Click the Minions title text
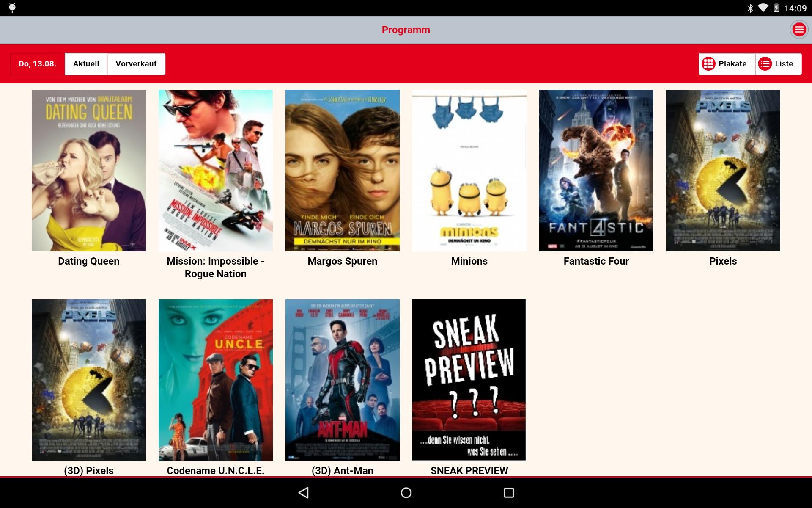This screenshot has width=812, height=508. [469, 261]
